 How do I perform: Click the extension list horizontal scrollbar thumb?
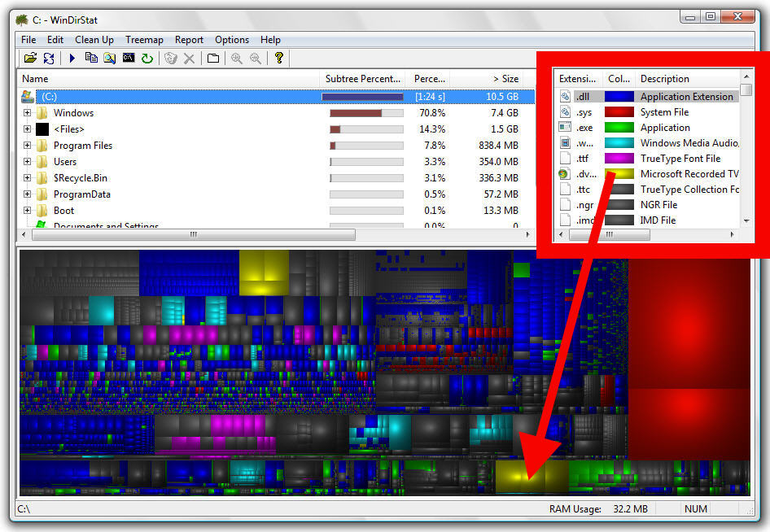point(610,234)
